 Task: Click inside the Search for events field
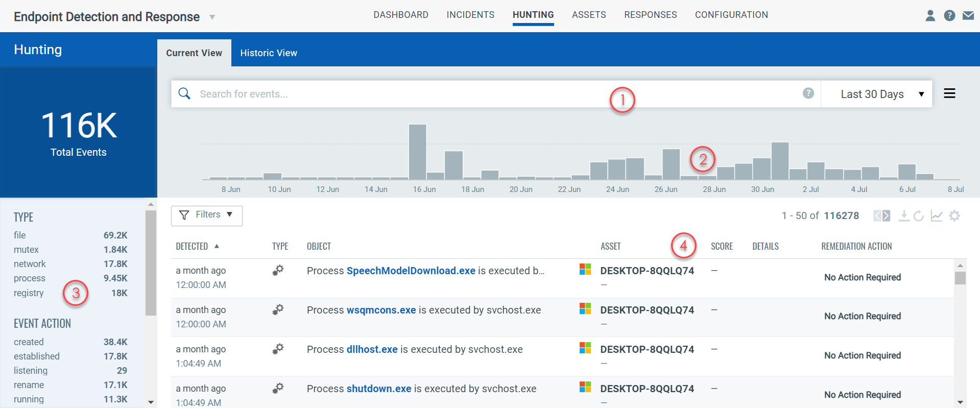point(495,94)
